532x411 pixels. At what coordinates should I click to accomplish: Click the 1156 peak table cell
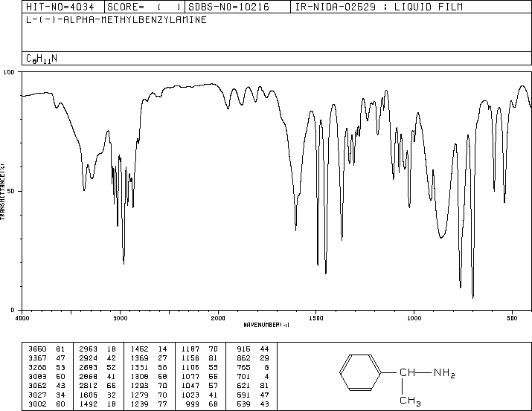(x=190, y=358)
